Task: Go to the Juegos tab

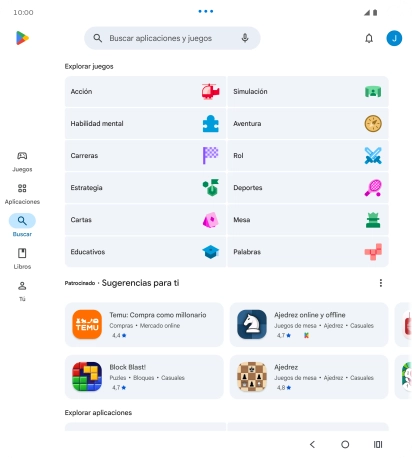Action: (x=22, y=162)
